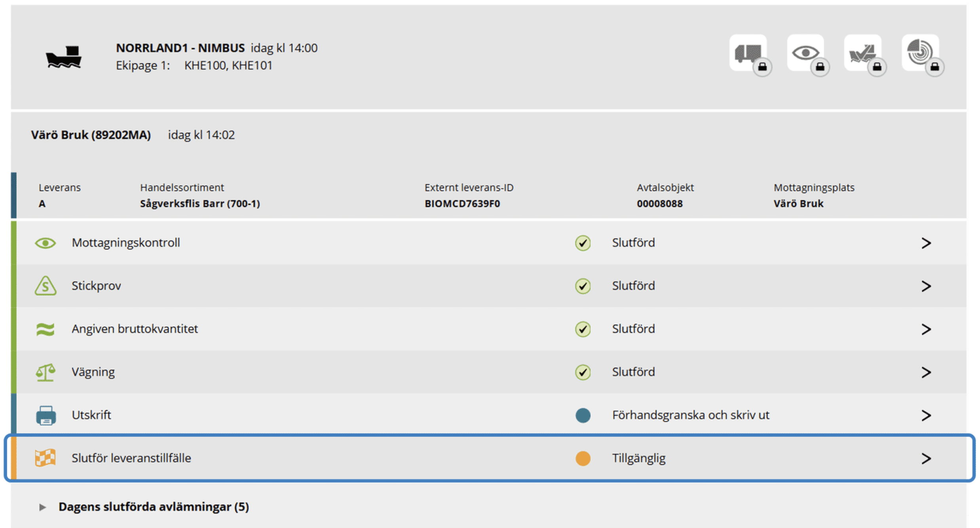Click the orange Tillgänglig status dot
The image size is (980, 528).
tap(583, 458)
